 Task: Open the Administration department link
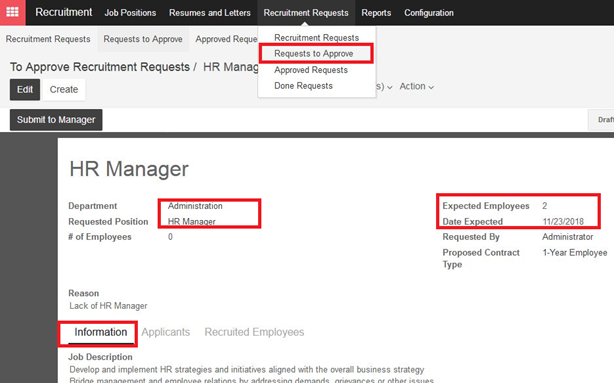(195, 206)
